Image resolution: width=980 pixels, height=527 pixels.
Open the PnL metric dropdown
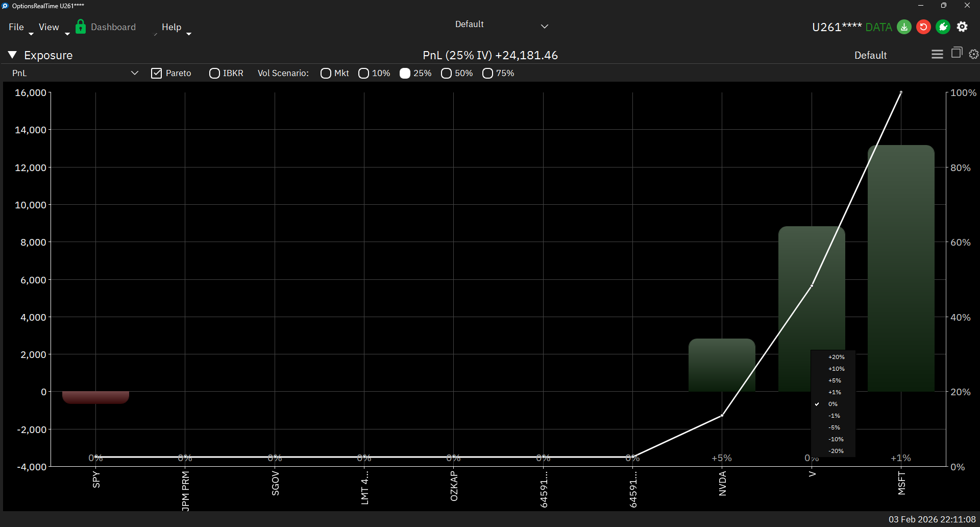pos(134,73)
